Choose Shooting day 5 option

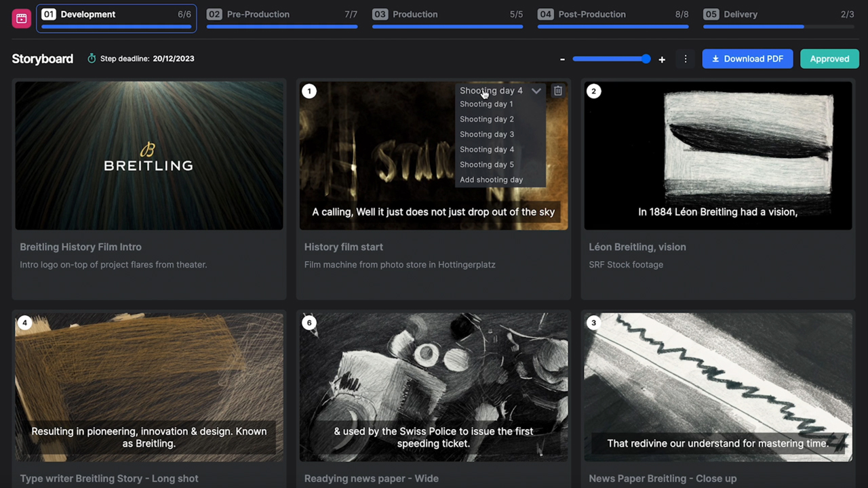tap(486, 165)
